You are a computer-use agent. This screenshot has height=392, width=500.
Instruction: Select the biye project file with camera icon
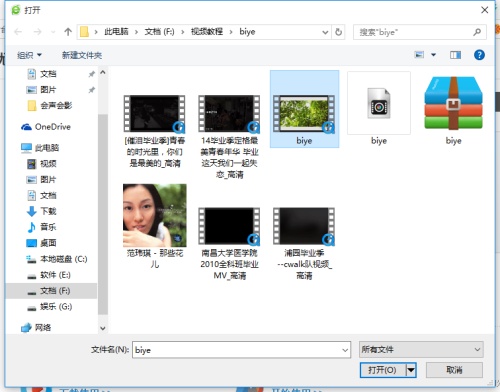(379, 109)
